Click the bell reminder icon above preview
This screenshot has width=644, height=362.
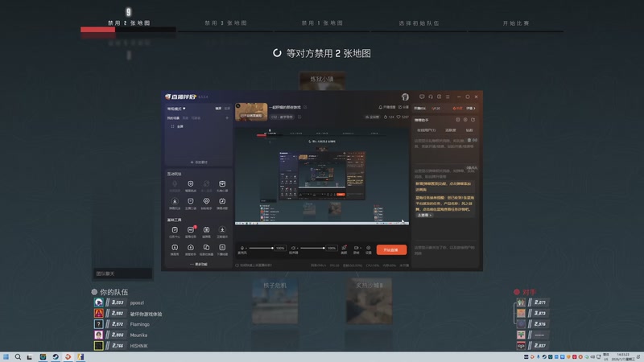pyautogui.click(x=380, y=107)
